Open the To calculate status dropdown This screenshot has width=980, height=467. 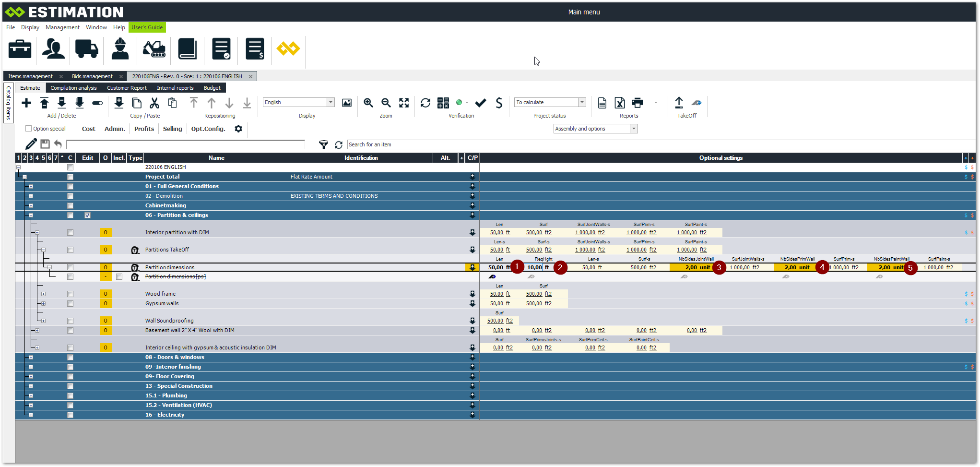click(x=582, y=102)
